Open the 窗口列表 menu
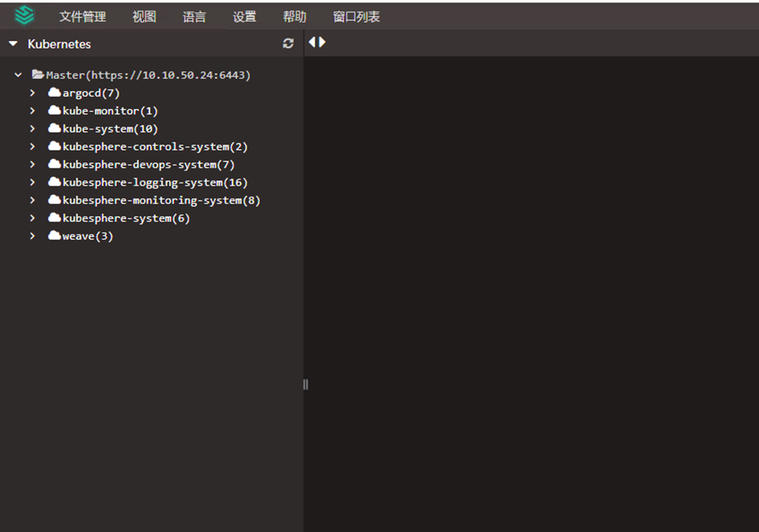This screenshot has height=532, width=759. pos(357,17)
